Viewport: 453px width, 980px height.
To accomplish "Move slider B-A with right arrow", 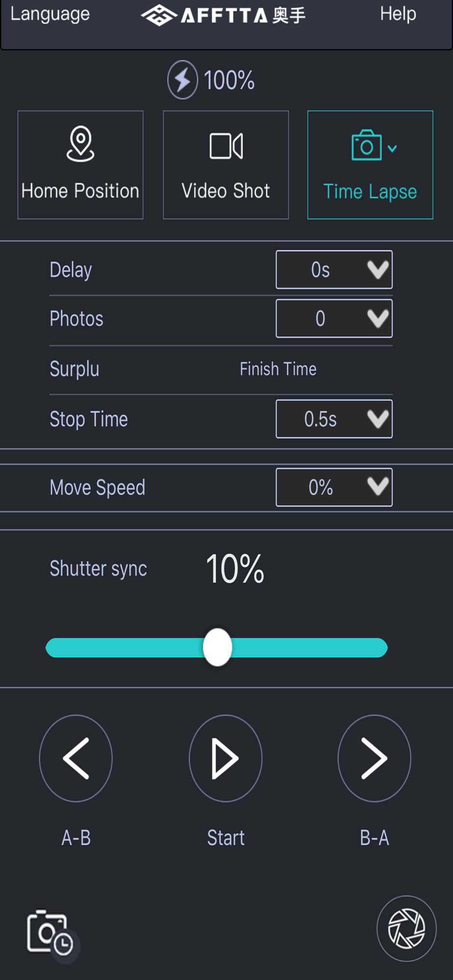I will tap(374, 759).
